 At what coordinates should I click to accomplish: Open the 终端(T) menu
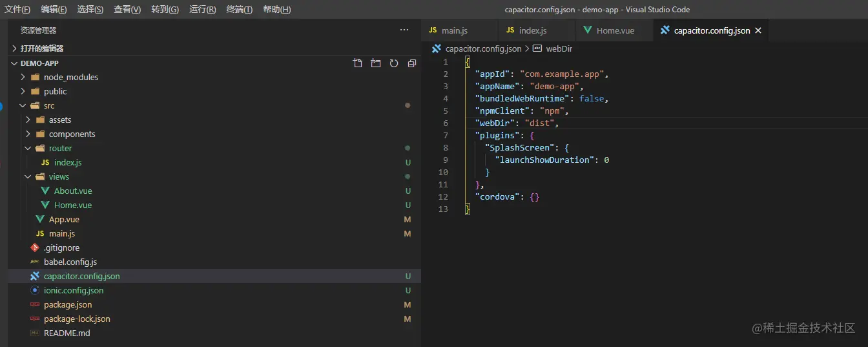pyautogui.click(x=240, y=9)
